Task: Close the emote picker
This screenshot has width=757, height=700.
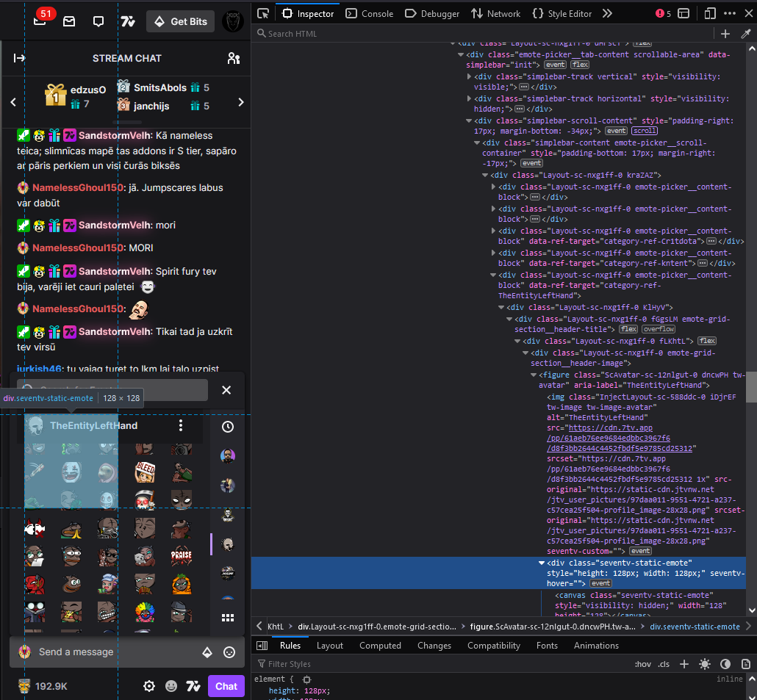Action: tap(226, 390)
